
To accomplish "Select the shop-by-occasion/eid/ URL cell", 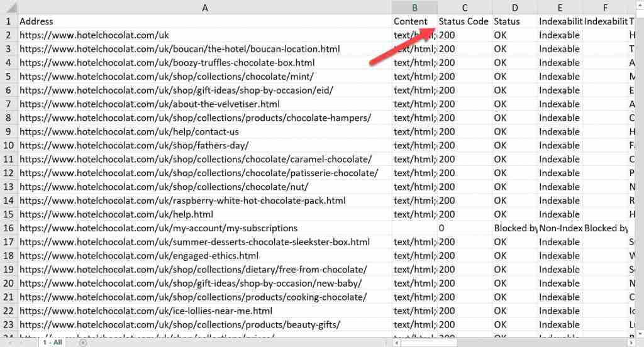I will tap(204, 91).
